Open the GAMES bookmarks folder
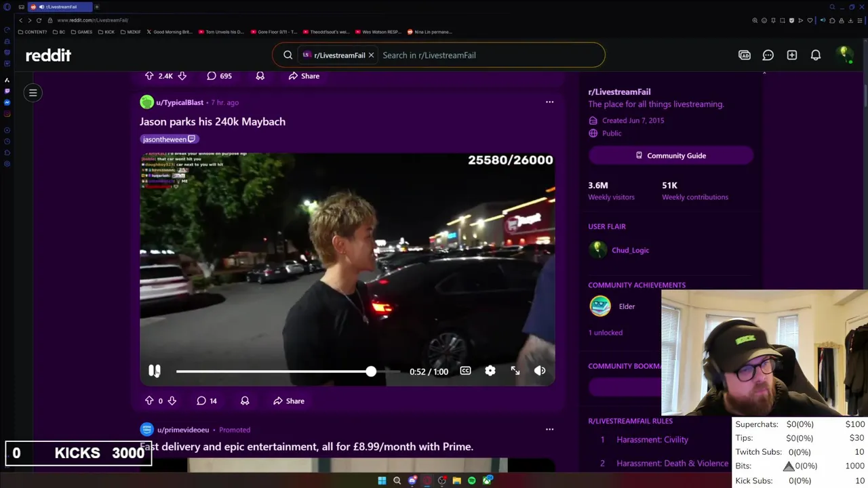The image size is (868, 488). [x=81, y=32]
